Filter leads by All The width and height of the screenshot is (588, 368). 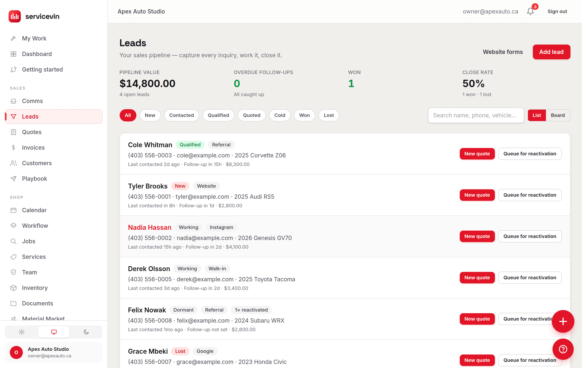tap(128, 115)
